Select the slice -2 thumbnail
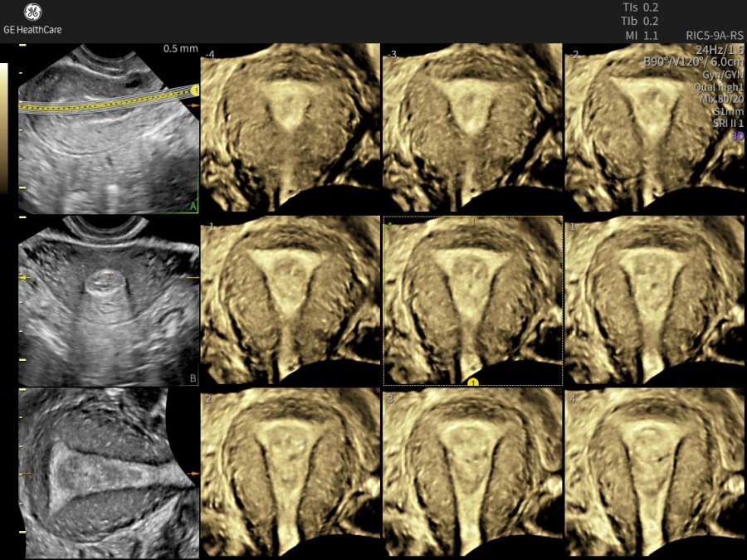The width and height of the screenshot is (747, 560). click(x=655, y=129)
